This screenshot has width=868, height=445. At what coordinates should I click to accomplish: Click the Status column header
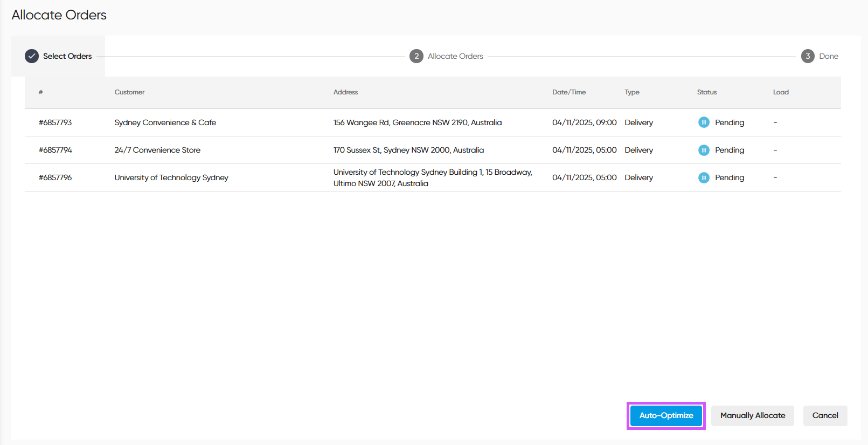pyautogui.click(x=706, y=92)
